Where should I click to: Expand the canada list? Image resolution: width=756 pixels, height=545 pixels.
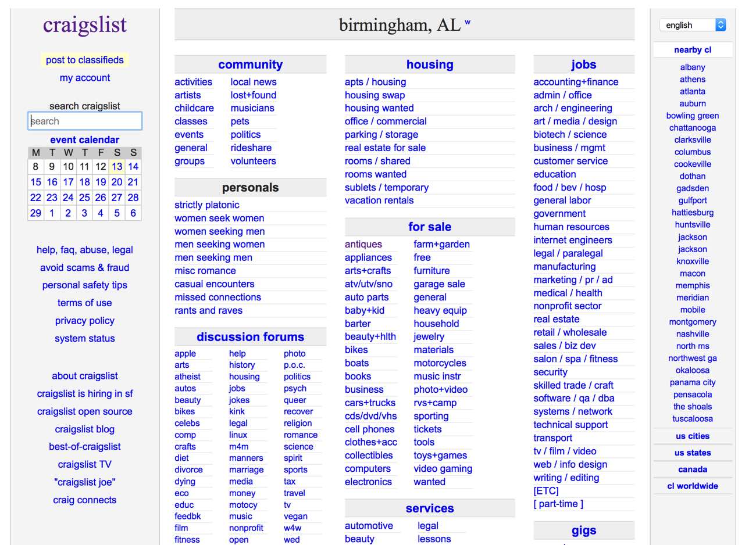click(693, 469)
